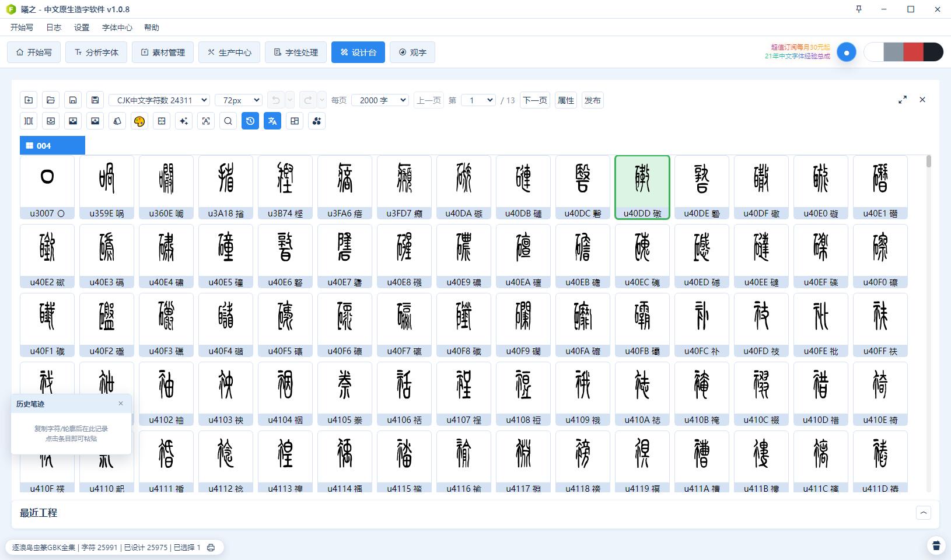Open the 设置 menu
The image size is (951, 560).
click(82, 27)
